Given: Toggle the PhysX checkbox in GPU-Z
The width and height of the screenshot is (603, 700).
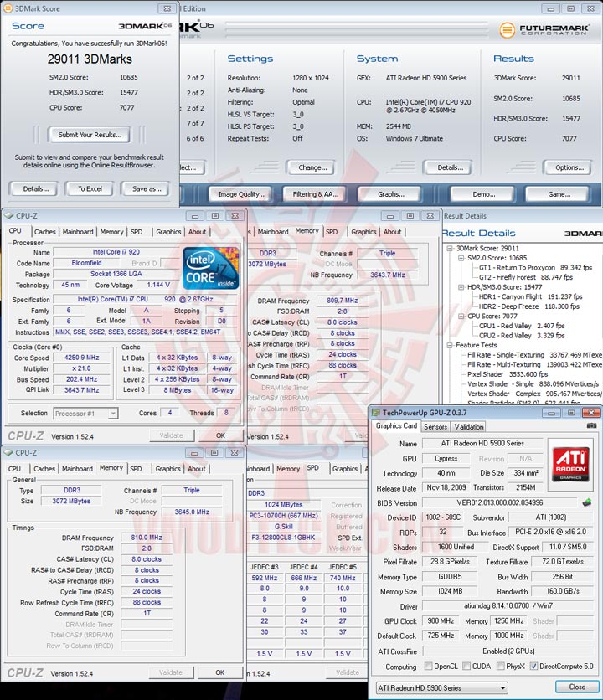Looking at the screenshot, I should [x=500, y=666].
